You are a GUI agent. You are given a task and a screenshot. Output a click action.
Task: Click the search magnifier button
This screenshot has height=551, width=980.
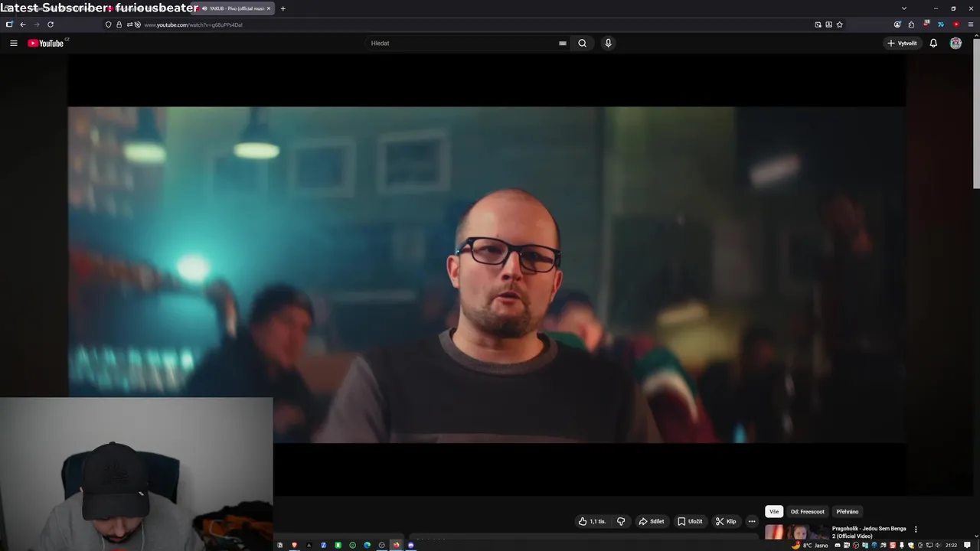click(582, 43)
